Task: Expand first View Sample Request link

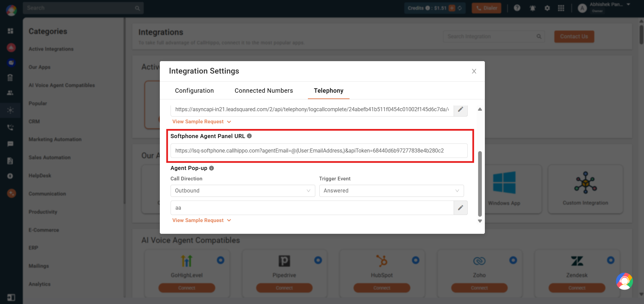Action: [x=201, y=122]
